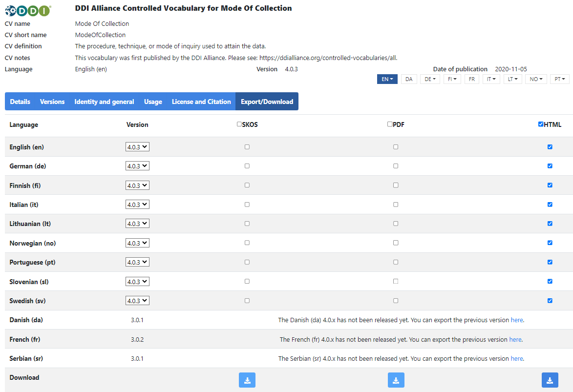Expand the NO language button

click(x=536, y=79)
